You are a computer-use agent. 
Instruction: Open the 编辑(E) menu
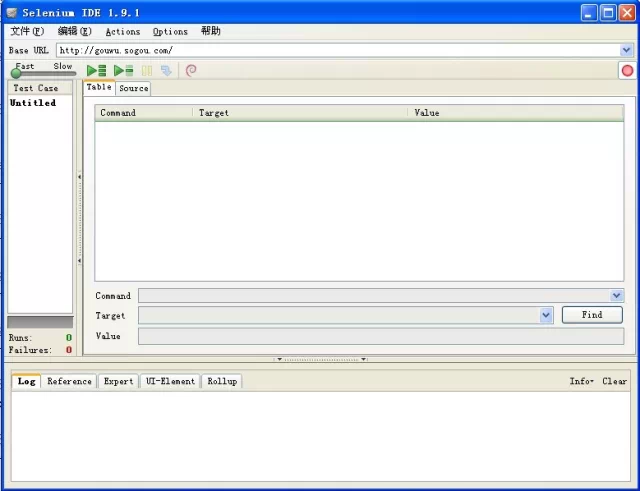(75, 31)
